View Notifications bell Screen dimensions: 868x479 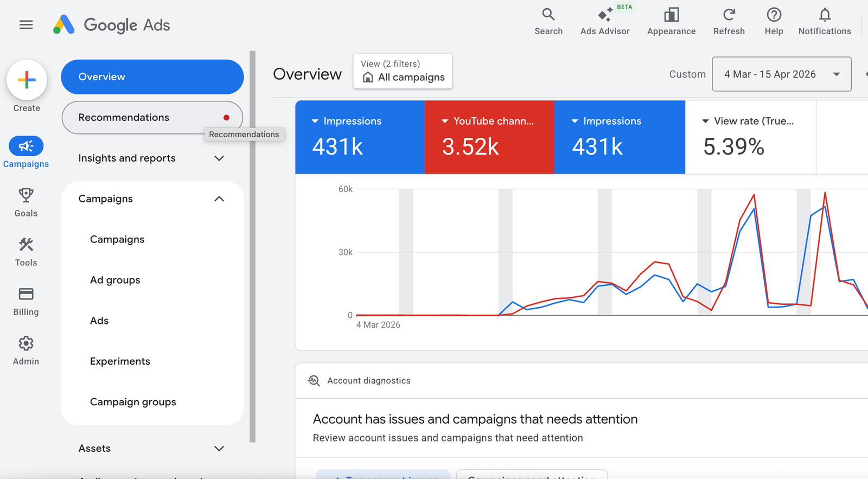click(x=825, y=22)
